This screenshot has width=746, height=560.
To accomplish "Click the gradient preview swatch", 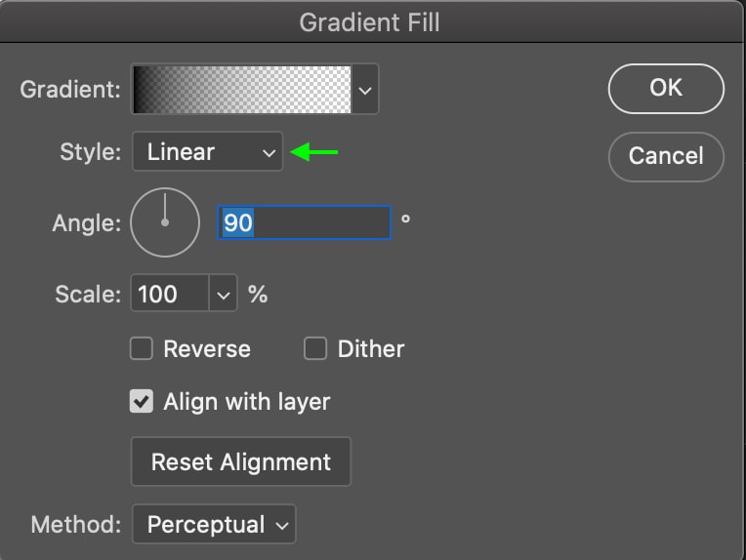I will pyautogui.click(x=241, y=90).
